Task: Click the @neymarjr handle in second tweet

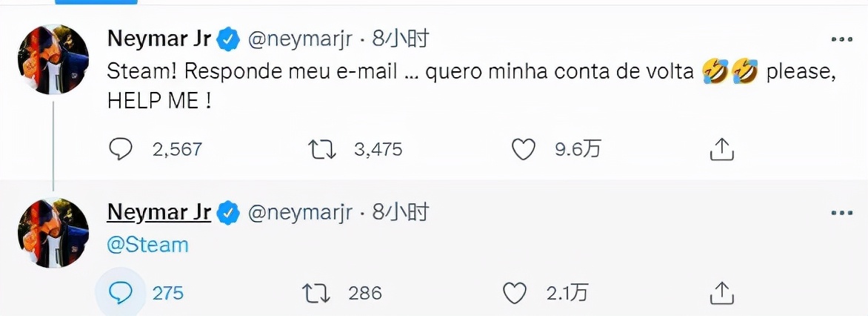Action: (298, 214)
